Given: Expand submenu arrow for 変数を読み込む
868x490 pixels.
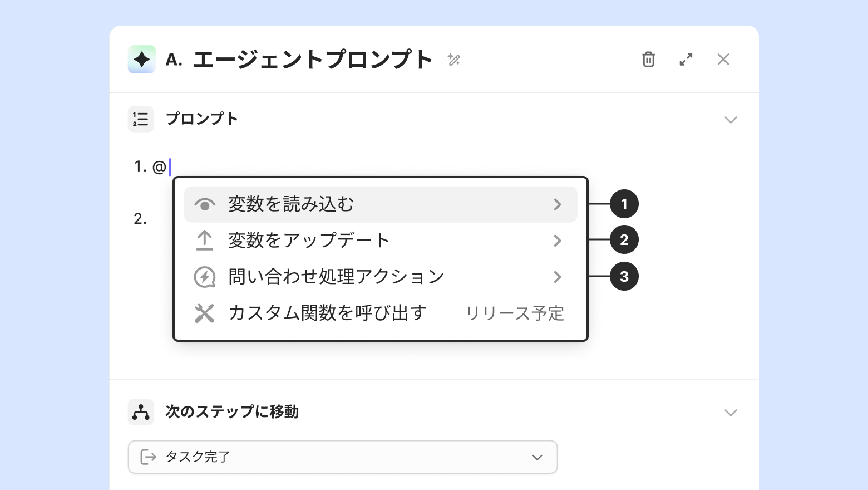Looking at the screenshot, I should click(x=558, y=205).
